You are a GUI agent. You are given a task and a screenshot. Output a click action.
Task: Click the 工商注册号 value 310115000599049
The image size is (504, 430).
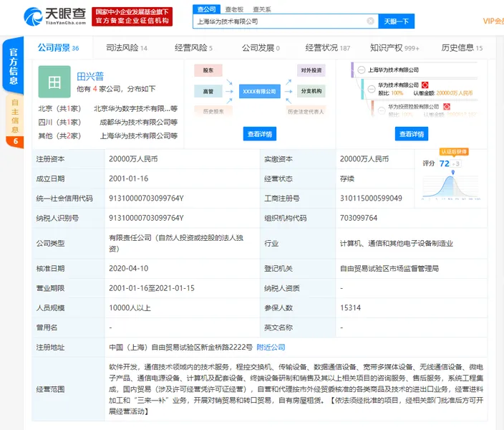(x=371, y=199)
